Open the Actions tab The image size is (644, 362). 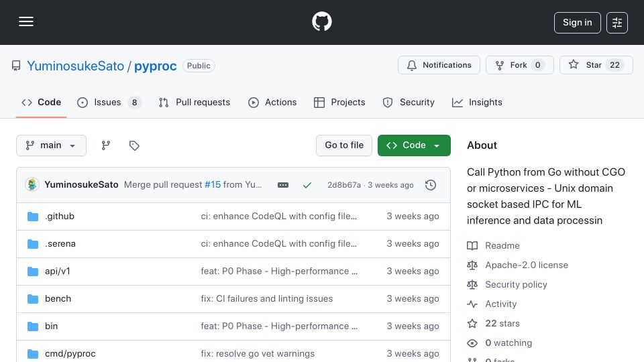coord(272,102)
